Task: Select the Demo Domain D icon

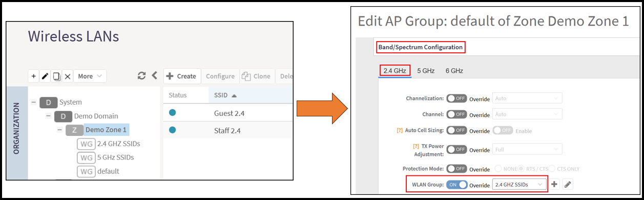Action: click(63, 116)
